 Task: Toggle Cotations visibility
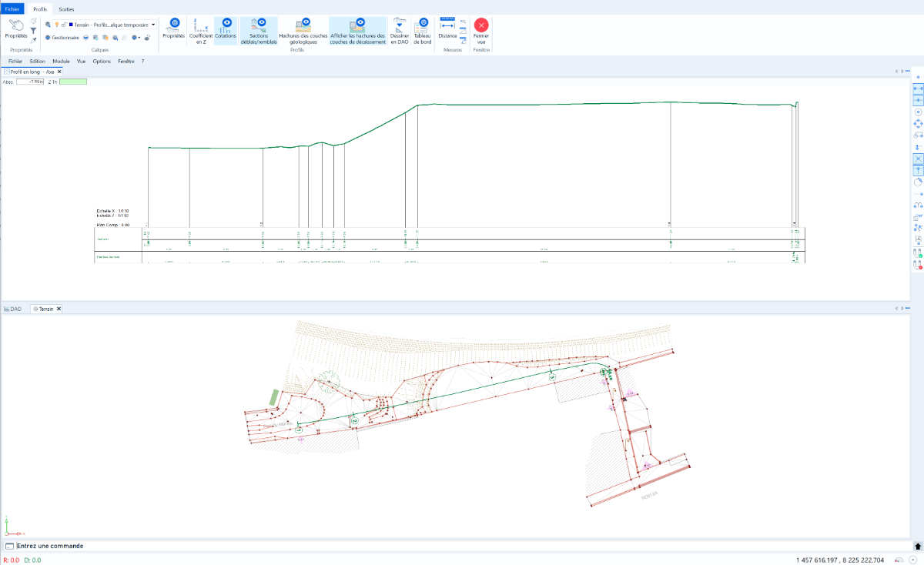pos(226,31)
